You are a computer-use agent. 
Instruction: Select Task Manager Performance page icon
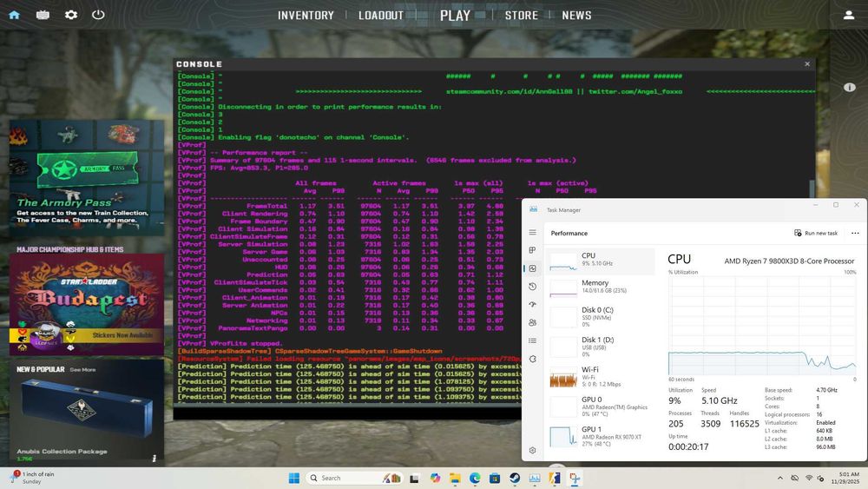[533, 268]
